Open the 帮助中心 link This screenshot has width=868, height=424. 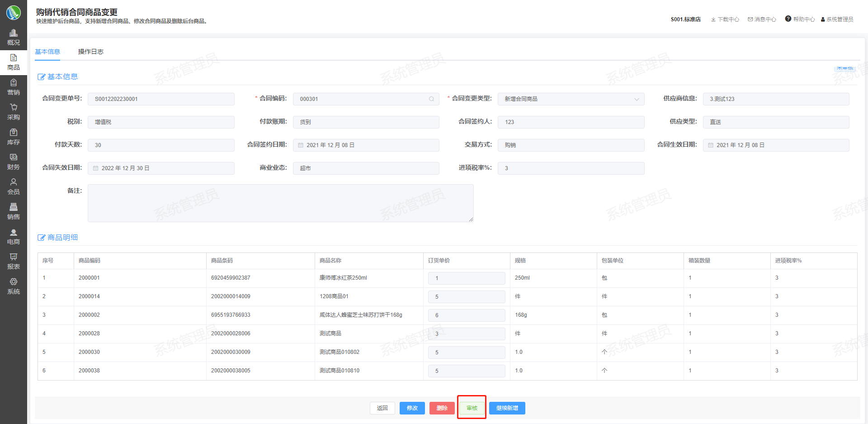[800, 19]
